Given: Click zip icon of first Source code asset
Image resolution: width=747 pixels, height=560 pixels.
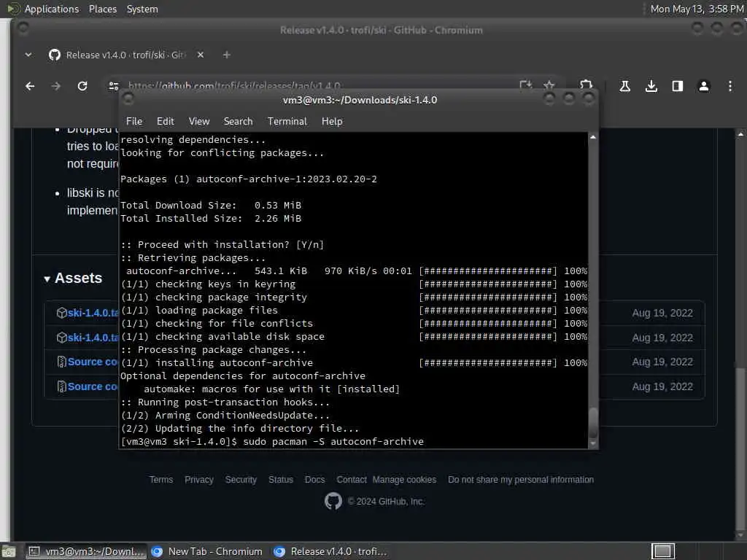Looking at the screenshot, I should click(61, 362).
